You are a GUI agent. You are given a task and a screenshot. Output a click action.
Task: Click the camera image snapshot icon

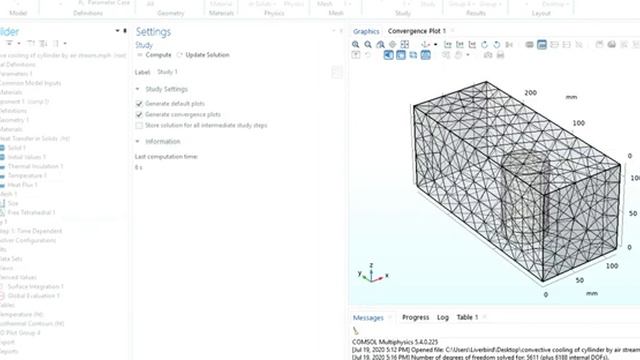click(488, 55)
